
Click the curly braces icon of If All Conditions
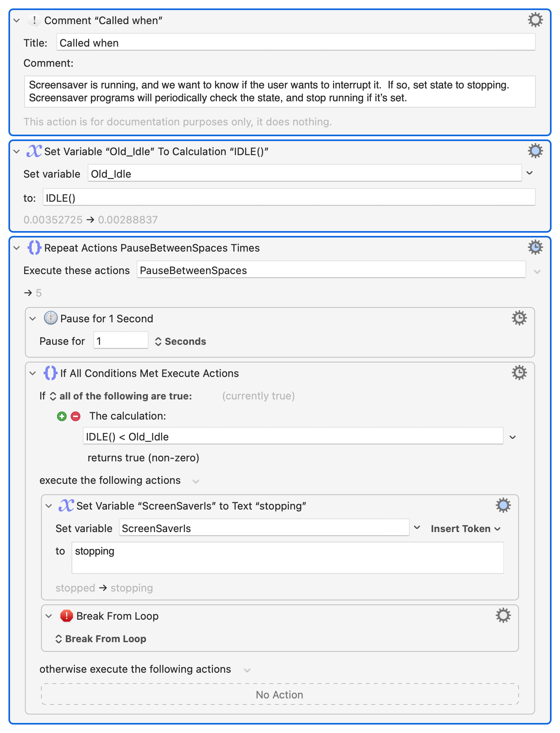click(50, 373)
